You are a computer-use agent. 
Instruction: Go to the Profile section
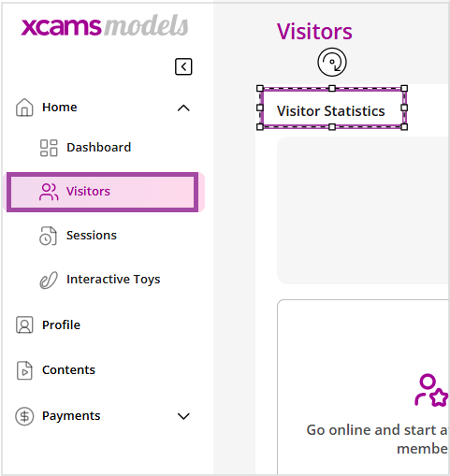click(x=61, y=325)
